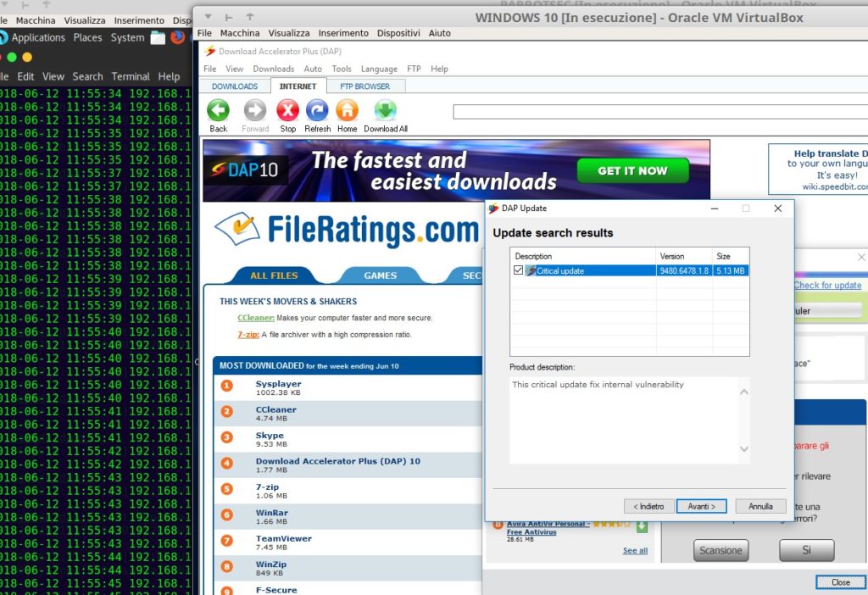Open the See all link
The image size is (868, 595).
click(635, 551)
